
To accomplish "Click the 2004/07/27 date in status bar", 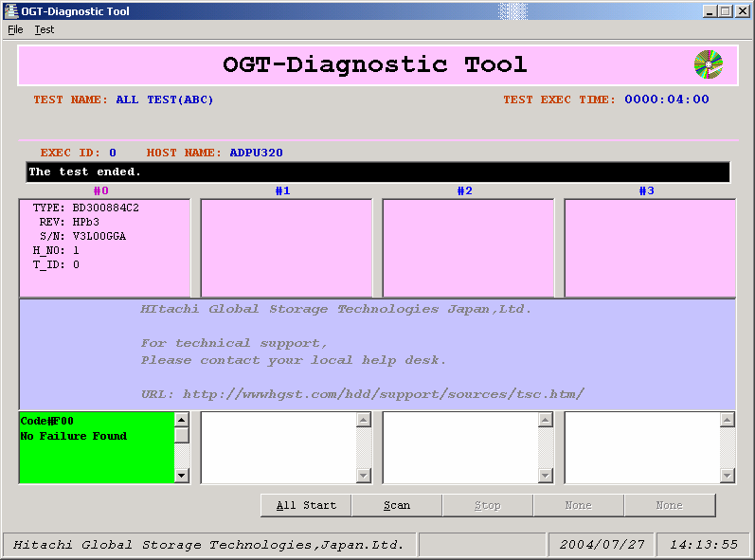I will [602, 545].
